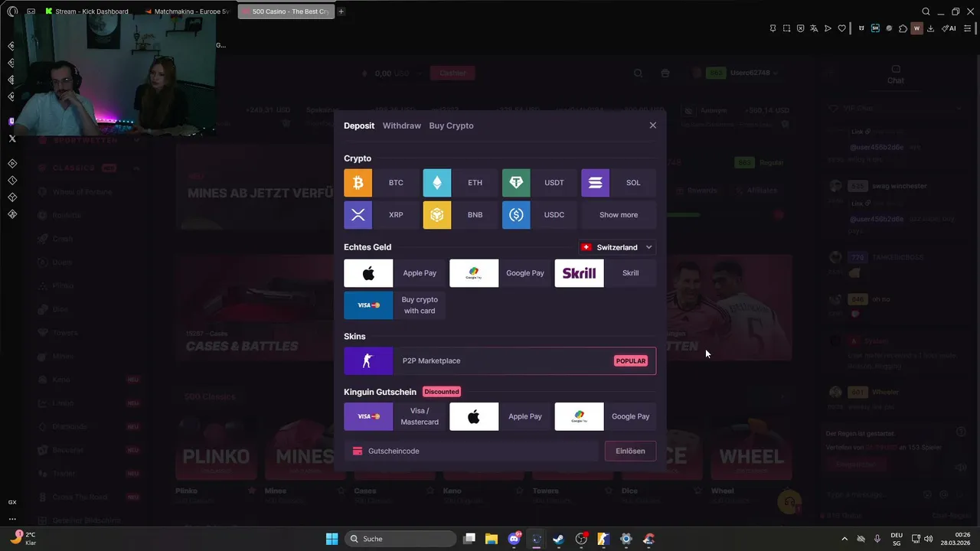Click the CS skins P2P Marketplace icon

tap(368, 361)
